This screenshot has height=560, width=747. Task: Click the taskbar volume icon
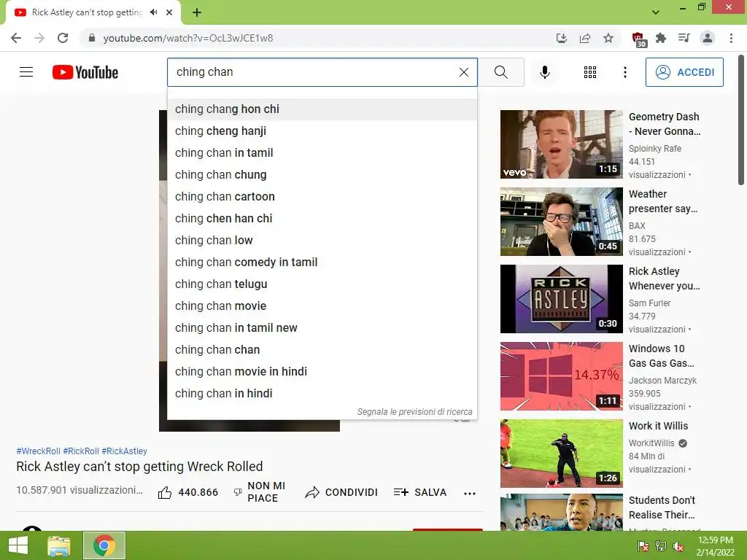pos(678,547)
